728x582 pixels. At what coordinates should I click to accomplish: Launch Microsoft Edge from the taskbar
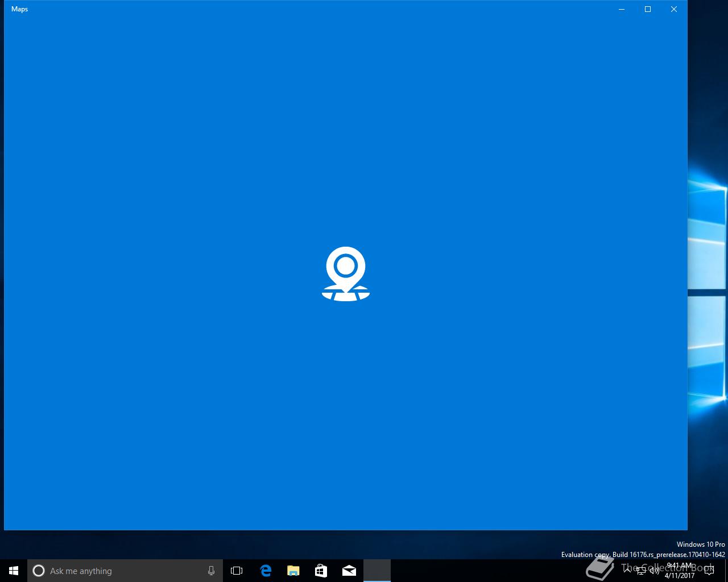(x=266, y=571)
